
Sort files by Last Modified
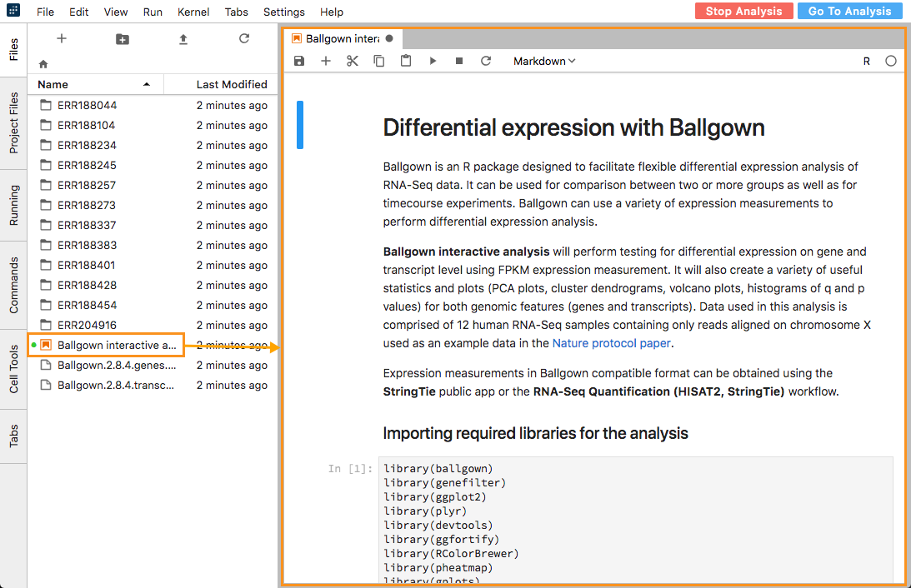click(x=231, y=84)
